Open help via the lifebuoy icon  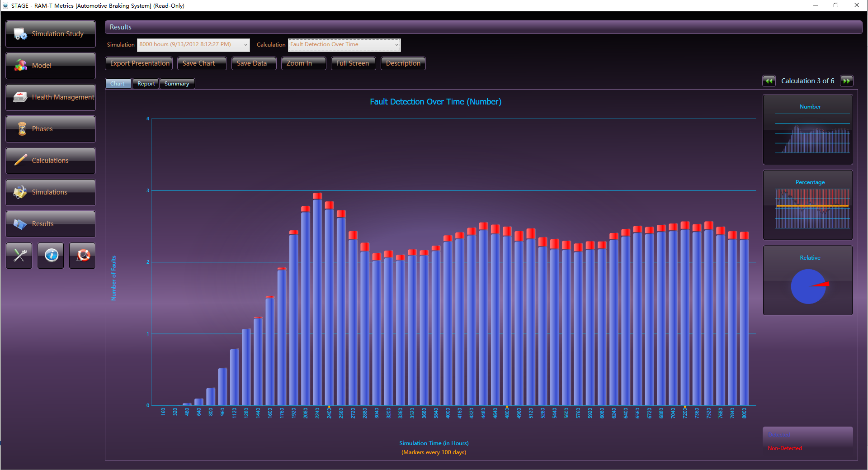(x=82, y=256)
